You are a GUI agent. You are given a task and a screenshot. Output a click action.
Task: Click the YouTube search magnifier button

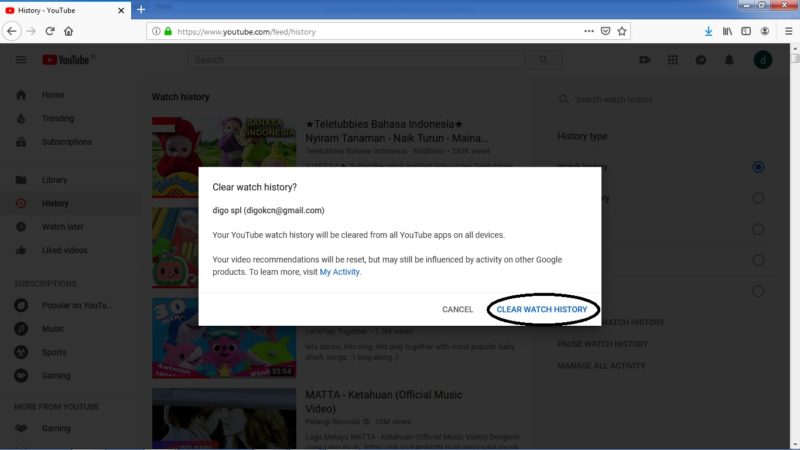pyautogui.click(x=544, y=60)
